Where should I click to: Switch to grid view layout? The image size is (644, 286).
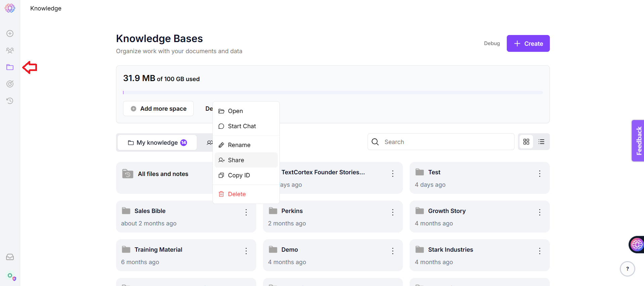click(526, 142)
